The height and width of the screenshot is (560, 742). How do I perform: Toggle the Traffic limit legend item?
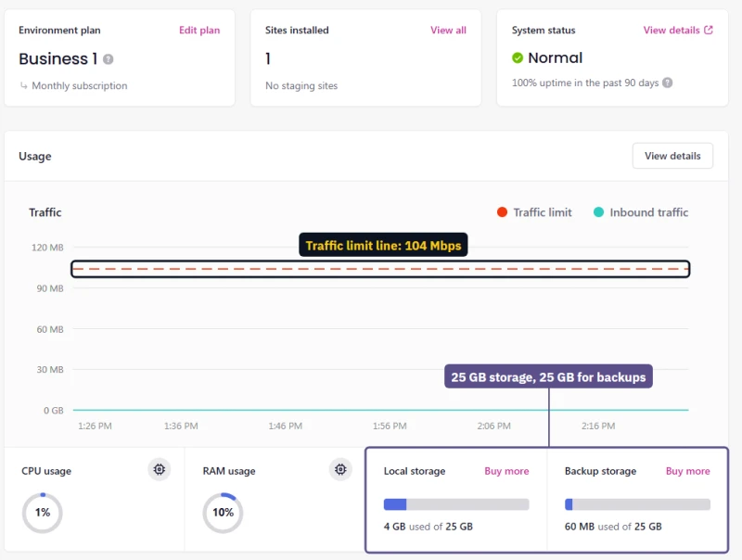(x=534, y=212)
